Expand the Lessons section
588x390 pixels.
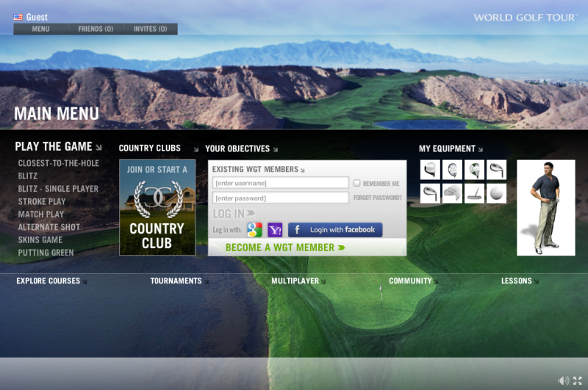coord(520,281)
